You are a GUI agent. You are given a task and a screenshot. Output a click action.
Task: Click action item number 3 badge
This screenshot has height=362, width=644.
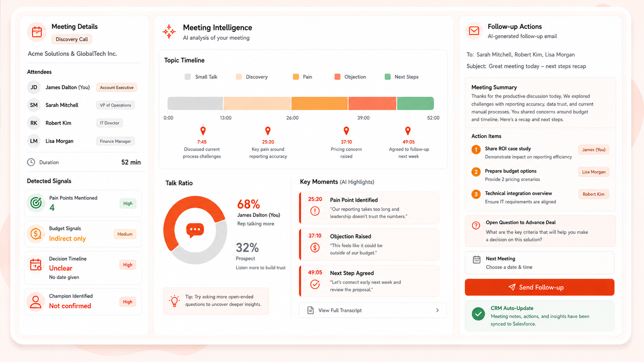[476, 194]
